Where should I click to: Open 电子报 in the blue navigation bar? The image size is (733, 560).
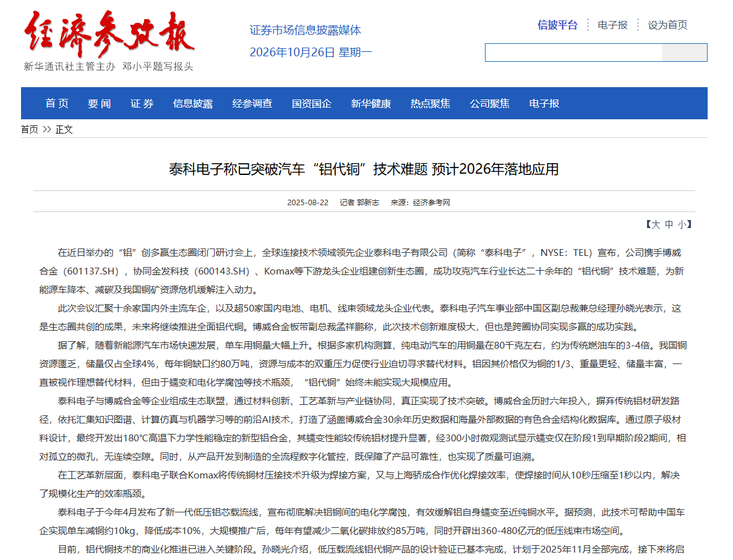[x=544, y=103]
